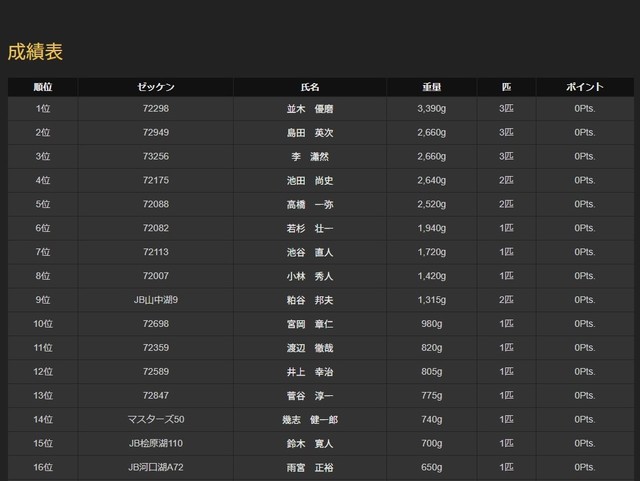Click the ゼッケン column header
The image size is (640, 481).
(x=156, y=88)
